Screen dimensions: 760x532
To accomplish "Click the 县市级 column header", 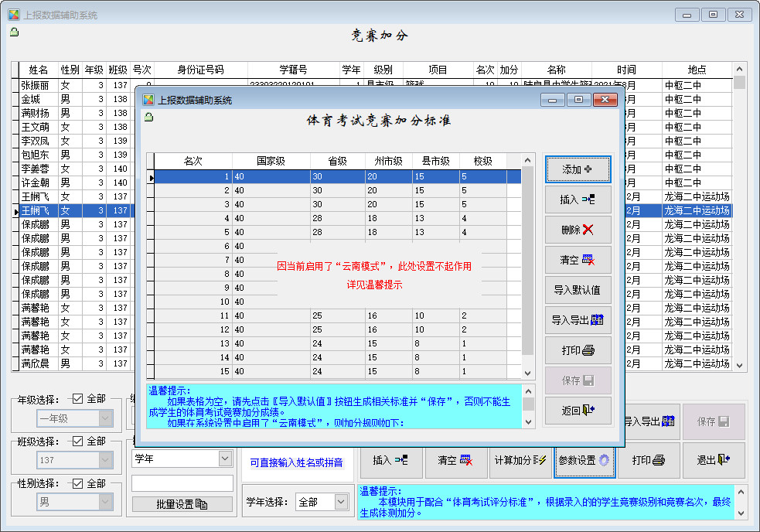I will [436, 161].
